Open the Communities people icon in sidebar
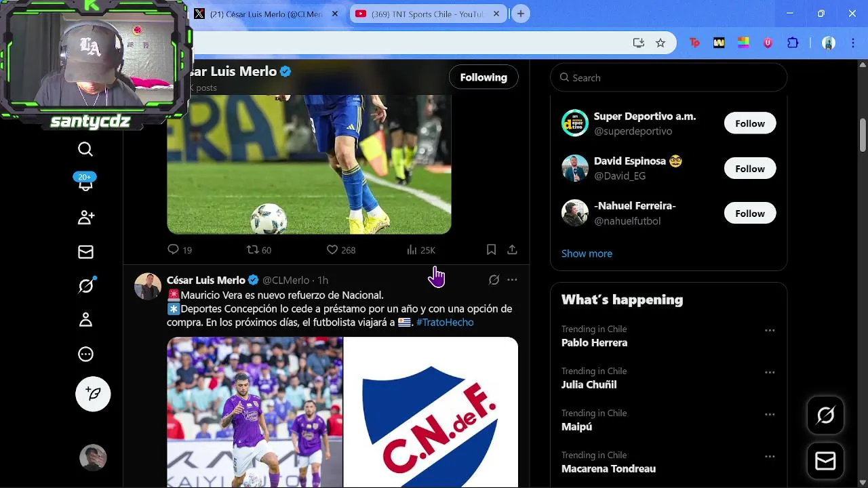 pos(85,218)
